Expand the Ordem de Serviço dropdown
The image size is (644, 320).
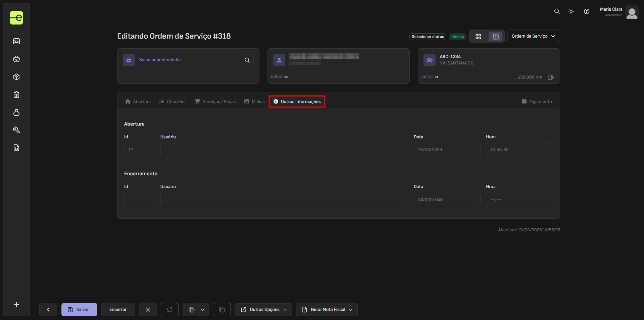533,36
